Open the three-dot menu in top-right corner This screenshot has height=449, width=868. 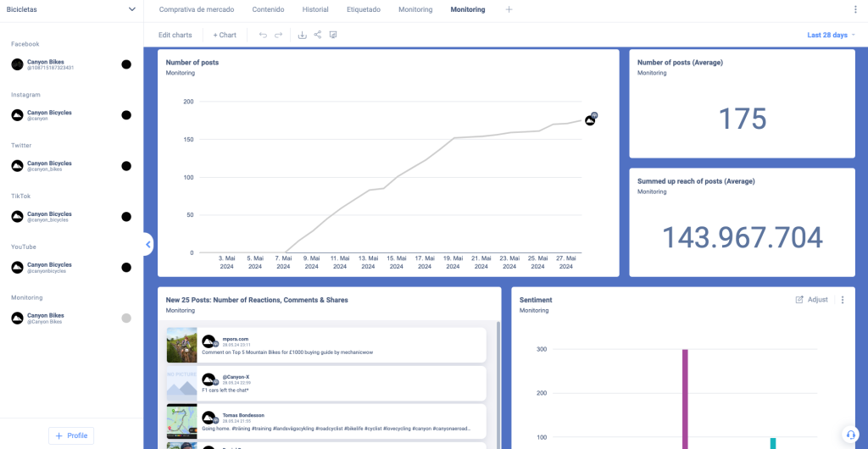pyautogui.click(x=854, y=9)
